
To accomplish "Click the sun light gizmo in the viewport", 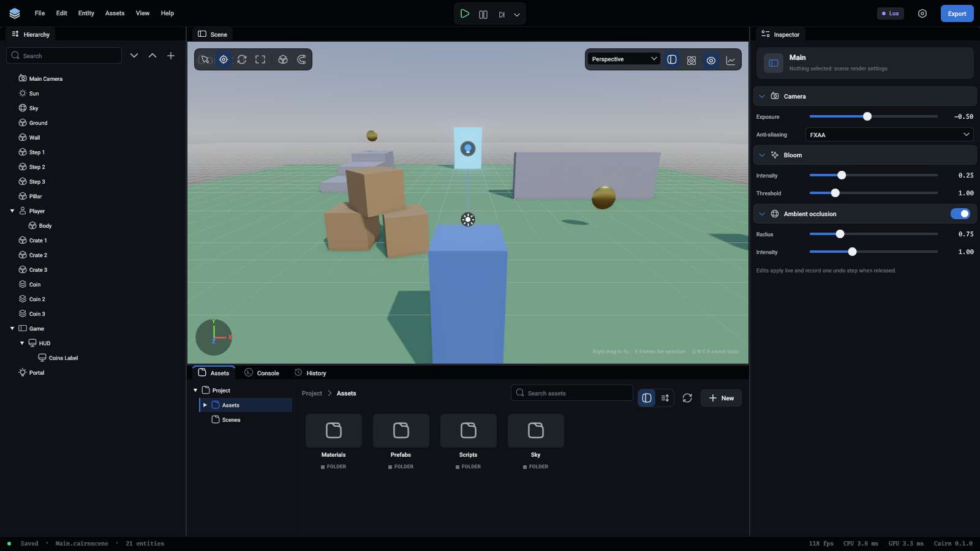I will (x=468, y=219).
